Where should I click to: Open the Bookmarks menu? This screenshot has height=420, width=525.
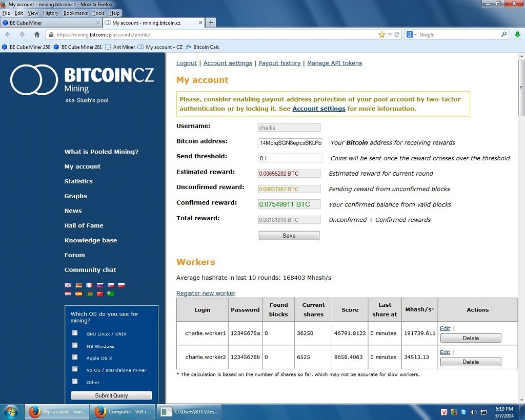coord(75,13)
